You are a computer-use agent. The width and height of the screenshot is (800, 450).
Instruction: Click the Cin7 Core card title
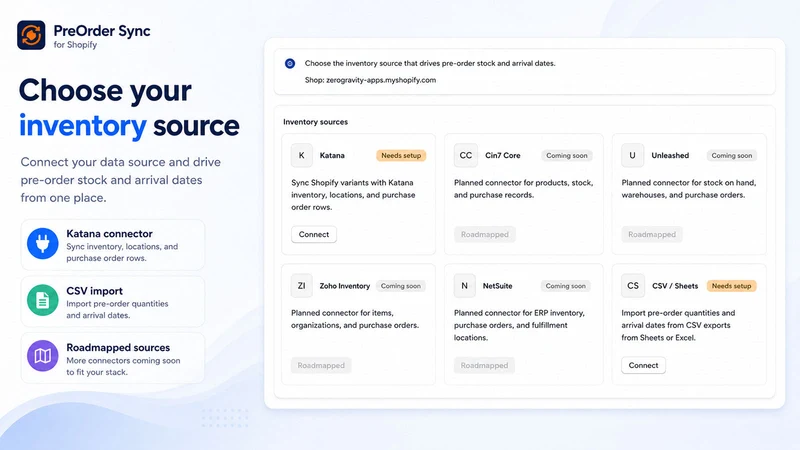503,156
